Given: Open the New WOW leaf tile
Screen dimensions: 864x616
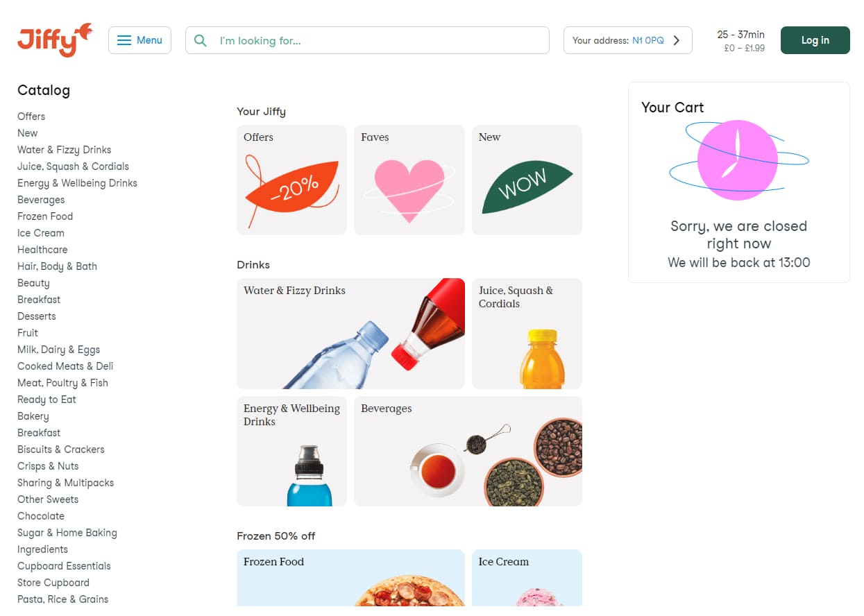Looking at the screenshot, I should click(x=527, y=180).
